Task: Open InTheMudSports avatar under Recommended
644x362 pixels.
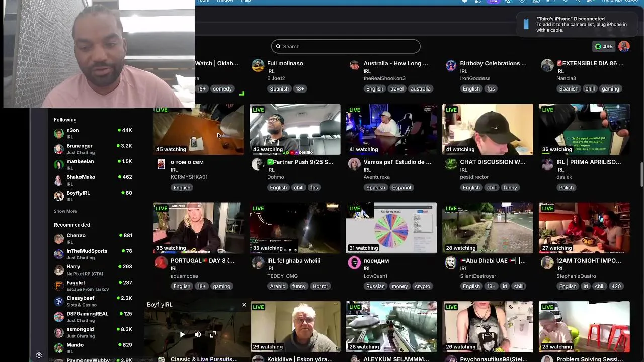Action: point(59,254)
